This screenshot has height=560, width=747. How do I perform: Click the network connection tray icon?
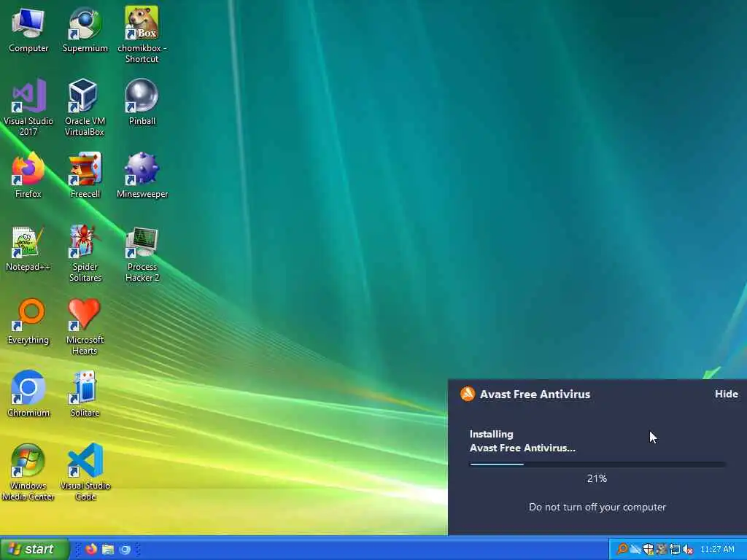(675, 549)
